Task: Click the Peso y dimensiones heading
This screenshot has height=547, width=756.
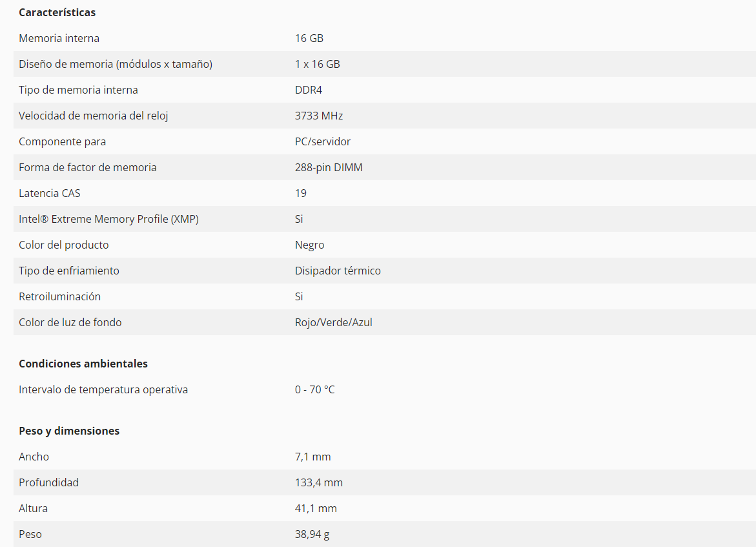Action: pyautogui.click(x=69, y=431)
